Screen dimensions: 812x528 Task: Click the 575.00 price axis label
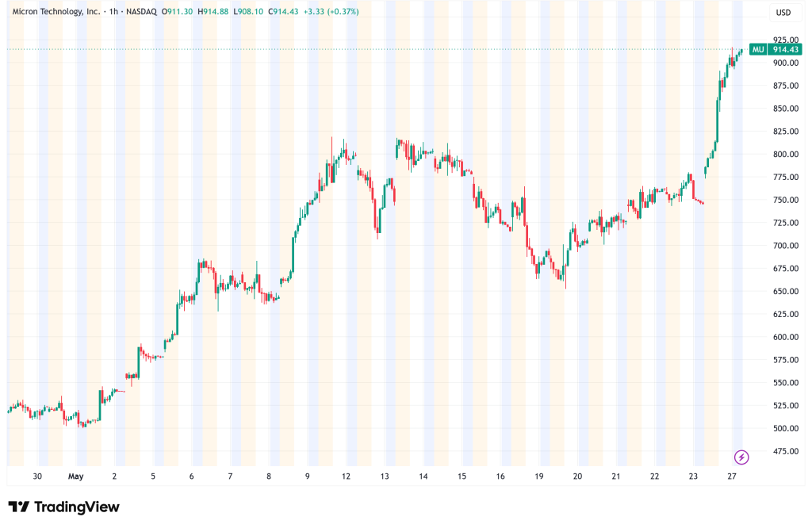click(x=786, y=359)
